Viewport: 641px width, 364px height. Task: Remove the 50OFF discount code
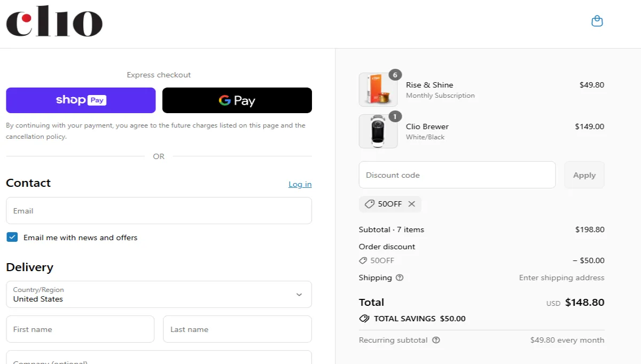(411, 204)
